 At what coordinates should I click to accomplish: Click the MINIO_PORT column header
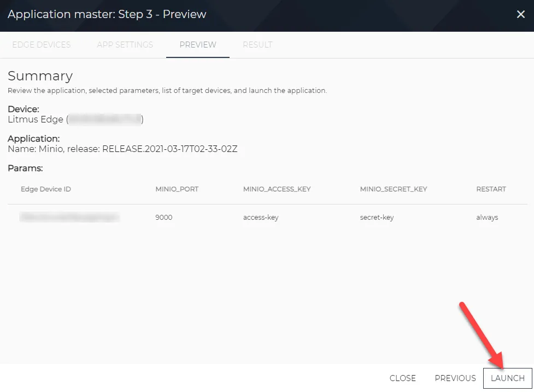[x=177, y=189]
